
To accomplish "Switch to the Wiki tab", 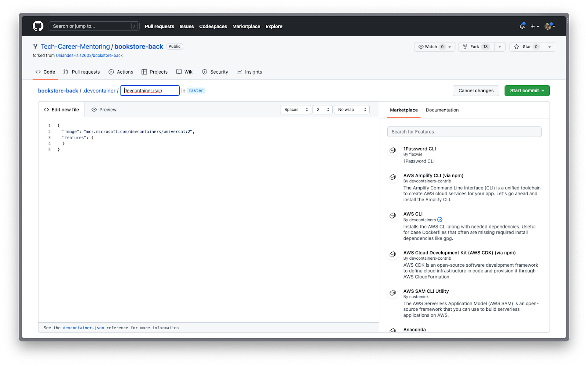I will point(185,72).
